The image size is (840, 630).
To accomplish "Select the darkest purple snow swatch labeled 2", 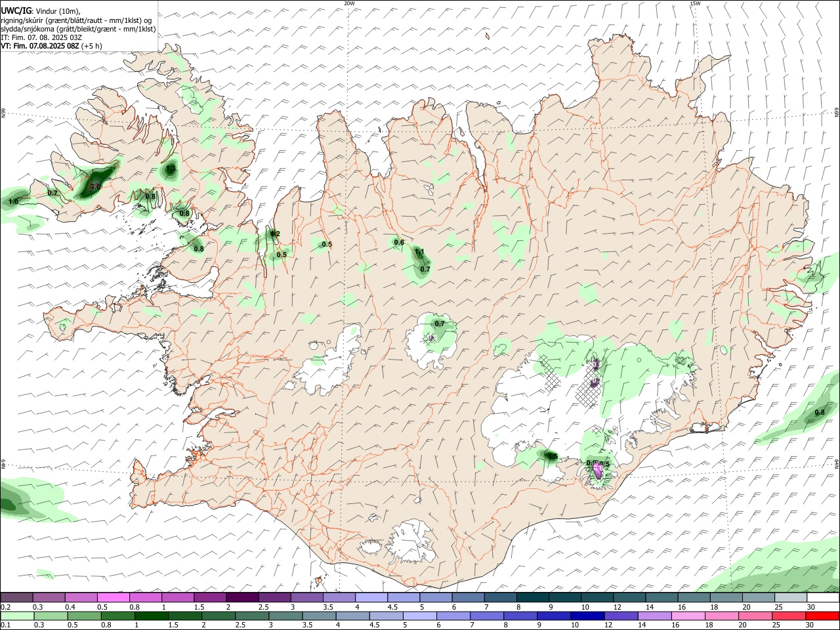I will tap(241, 597).
